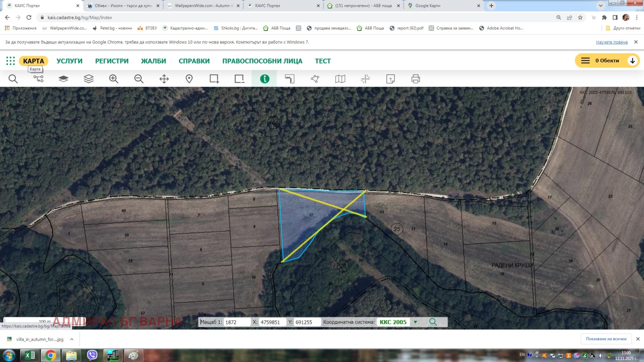The height and width of the screenshot is (362, 644).
Task: Activate the zoom out magnifier
Action: click(x=139, y=79)
